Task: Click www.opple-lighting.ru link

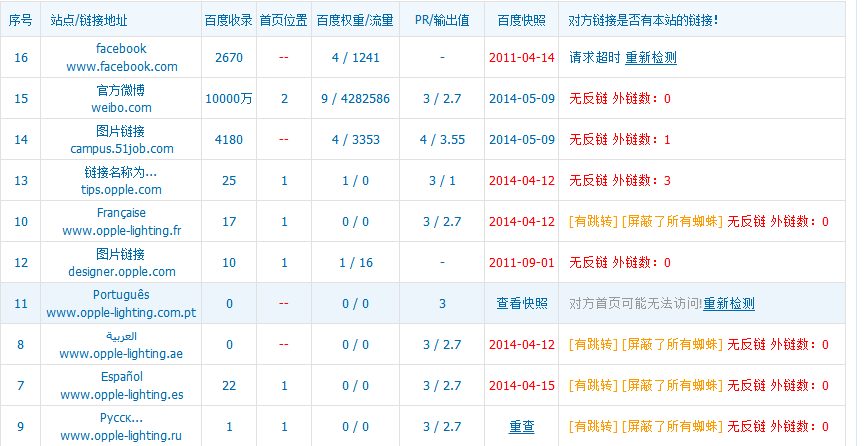Action: [121, 436]
